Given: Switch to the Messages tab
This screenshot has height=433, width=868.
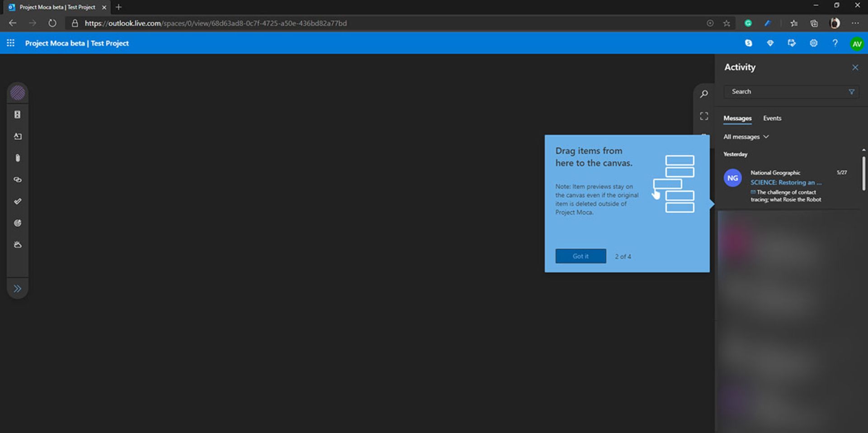Looking at the screenshot, I should [x=737, y=118].
